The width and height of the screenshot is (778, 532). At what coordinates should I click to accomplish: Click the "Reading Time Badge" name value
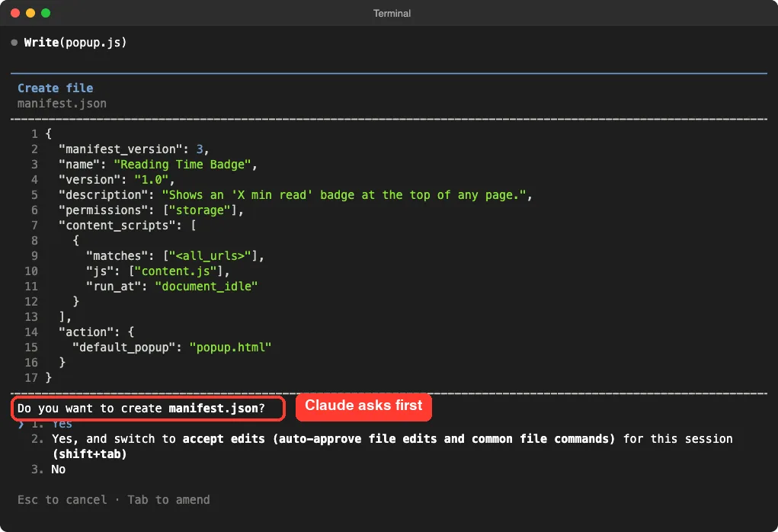coord(182,165)
